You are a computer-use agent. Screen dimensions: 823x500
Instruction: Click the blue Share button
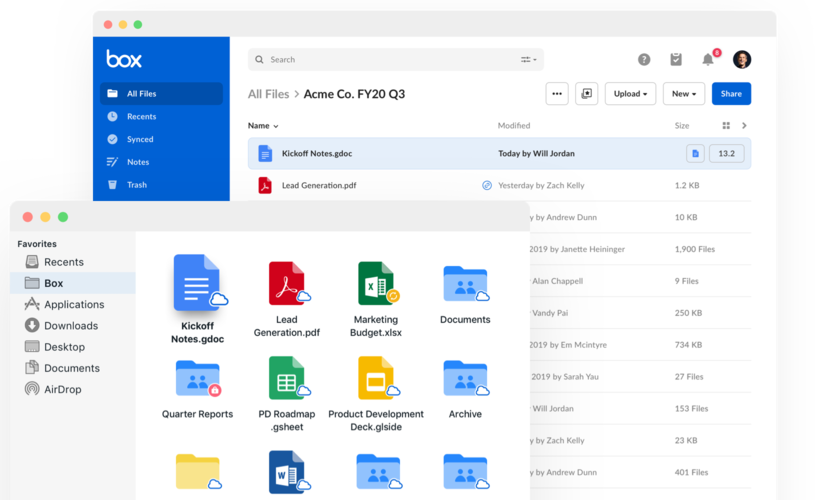pos(731,94)
